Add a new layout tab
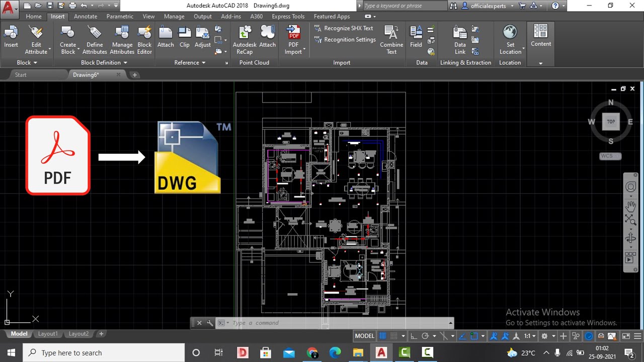The height and width of the screenshot is (362, 644). 101,334
